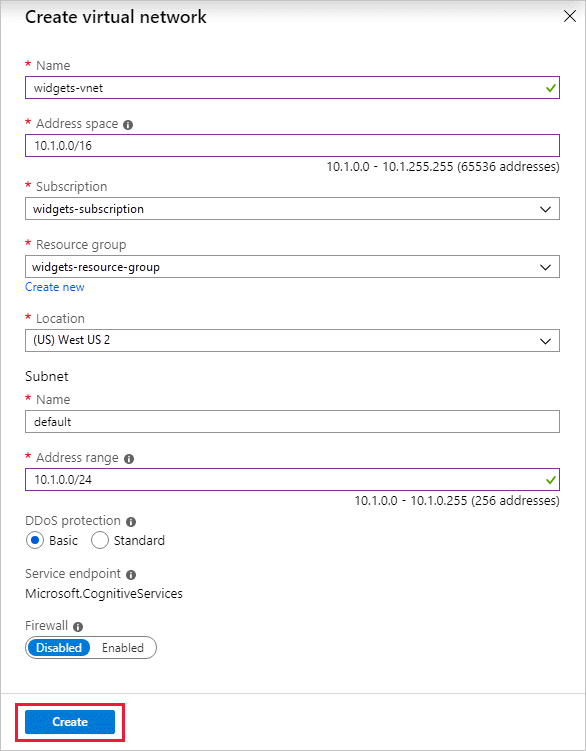Click the 65536 addresses range text

(x=443, y=167)
